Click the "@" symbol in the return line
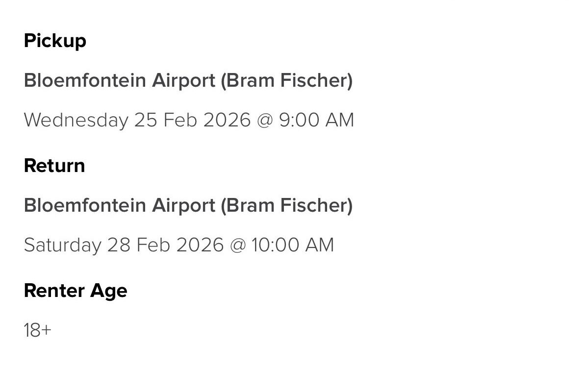The height and width of the screenshot is (369, 588). click(x=237, y=245)
